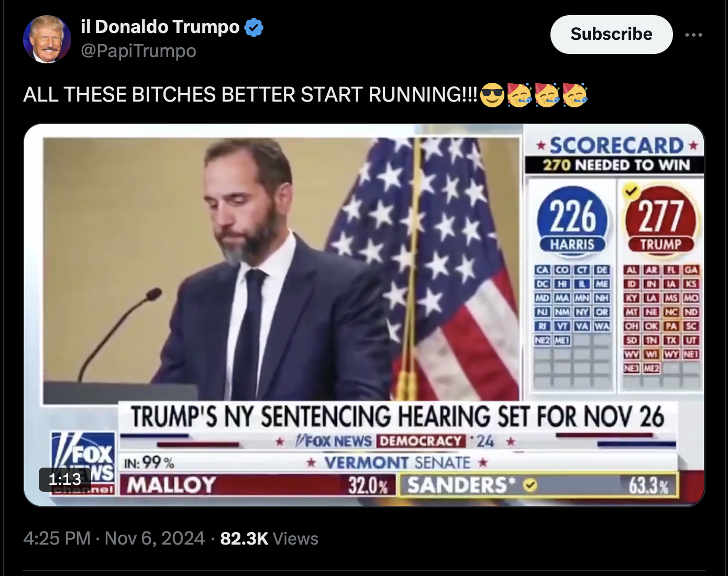Image resolution: width=728 pixels, height=576 pixels.
Task: Open the 82.3K Views count
Action: point(269,538)
